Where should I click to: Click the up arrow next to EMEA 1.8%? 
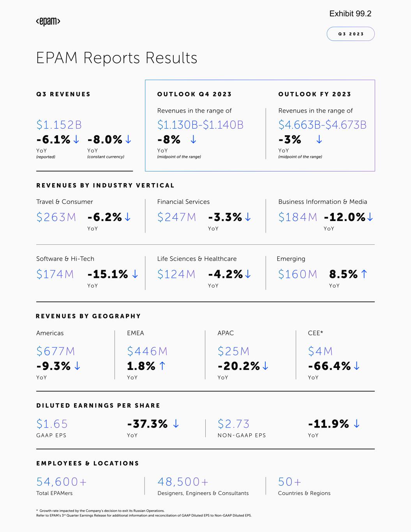click(162, 366)
